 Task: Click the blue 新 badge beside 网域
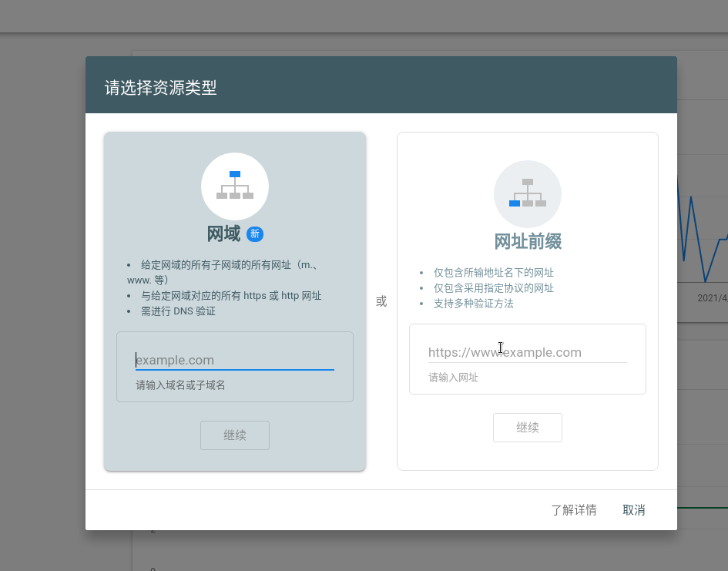(x=255, y=233)
